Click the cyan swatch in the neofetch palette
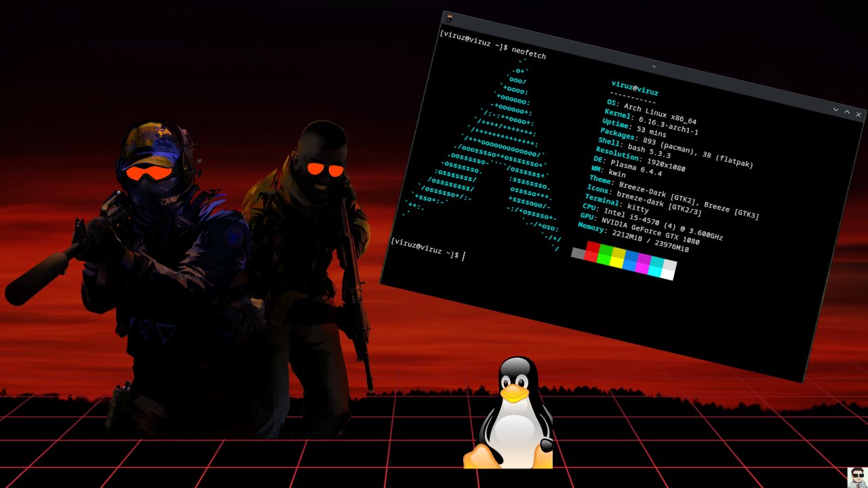 coord(656,268)
